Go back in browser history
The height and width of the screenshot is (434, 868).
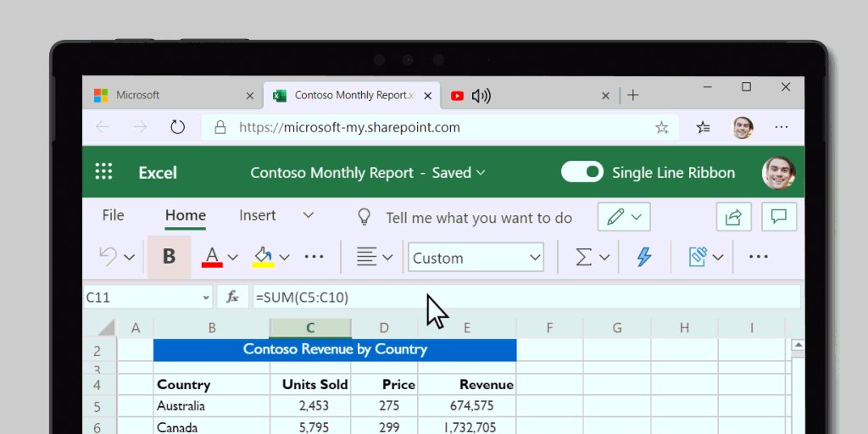coord(103,127)
